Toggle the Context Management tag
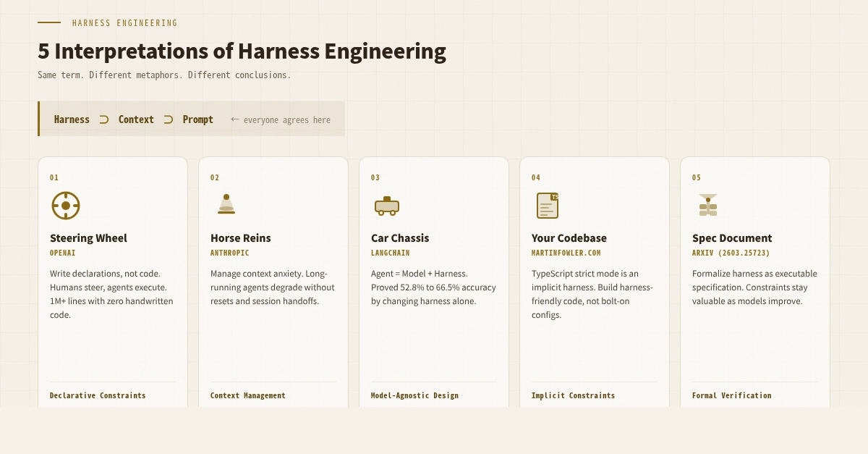868x454 pixels. tap(247, 395)
